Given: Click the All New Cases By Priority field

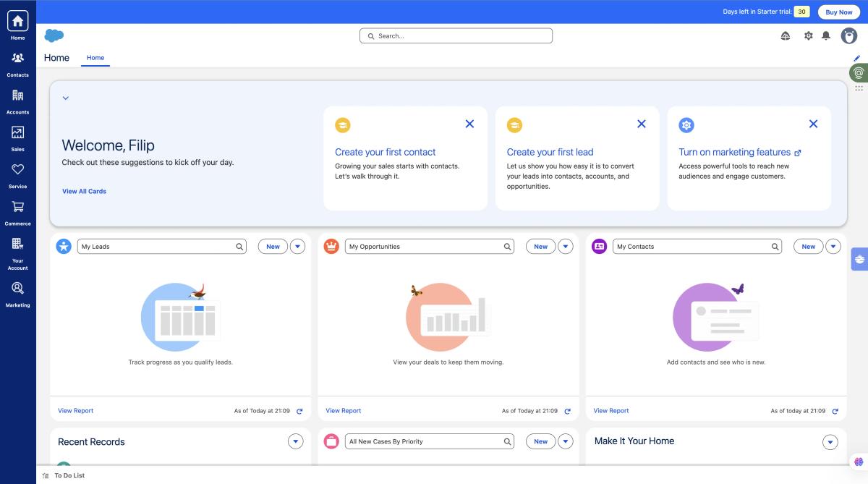Looking at the screenshot, I should point(430,441).
